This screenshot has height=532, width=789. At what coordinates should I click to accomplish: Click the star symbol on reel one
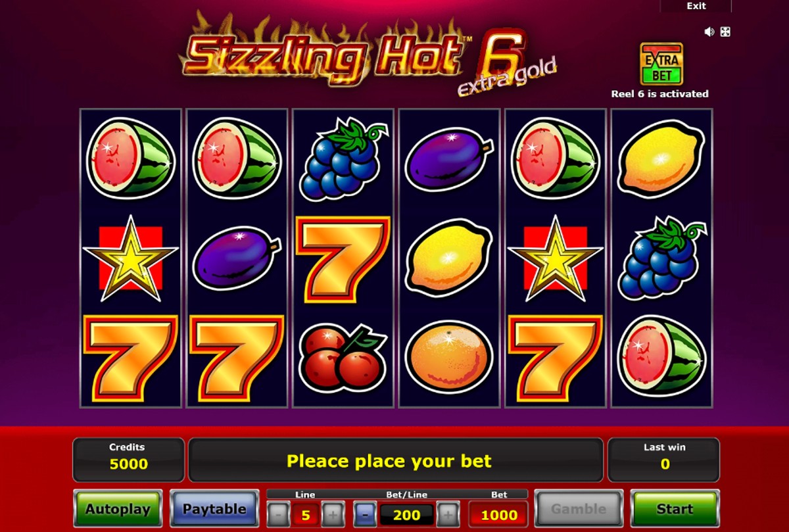[x=130, y=258]
